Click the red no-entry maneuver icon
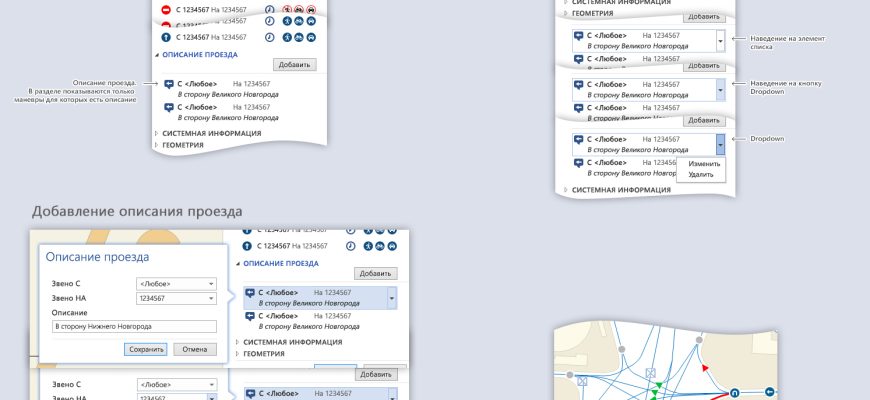870x400 pixels. coord(166,10)
